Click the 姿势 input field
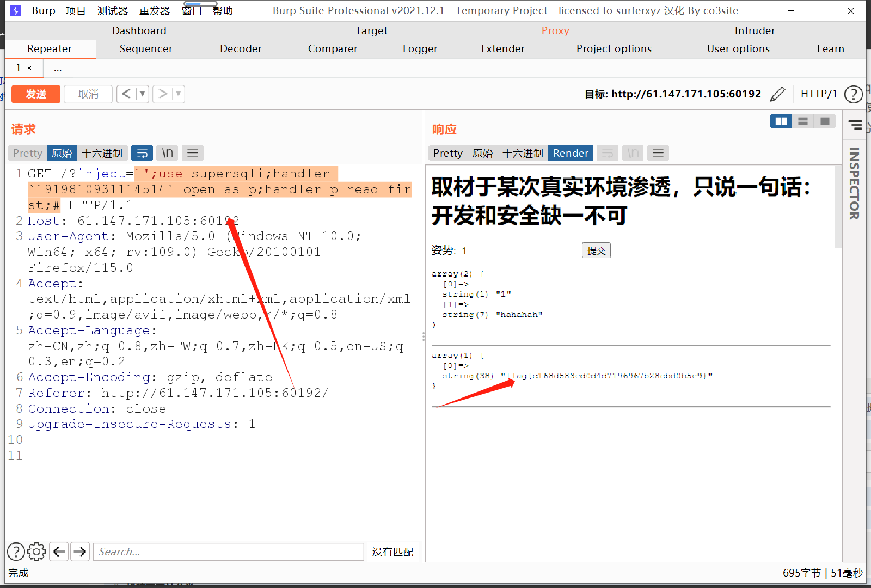Viewport: 871px width, 588px height. [x=519, y=250]
